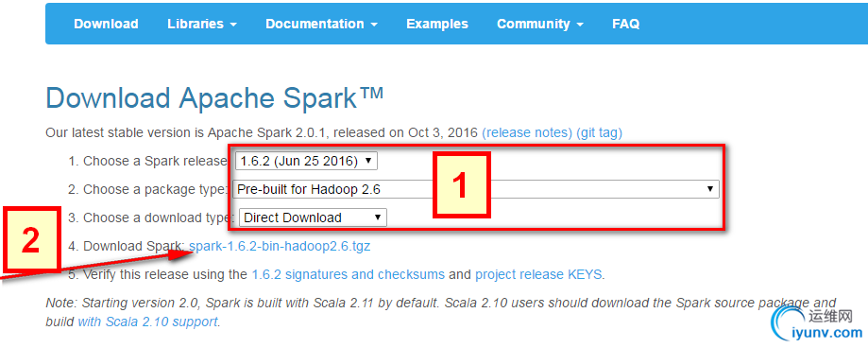Open 1.6.2 signatures and checksums link
868x348 pixels.
(349, 274)
